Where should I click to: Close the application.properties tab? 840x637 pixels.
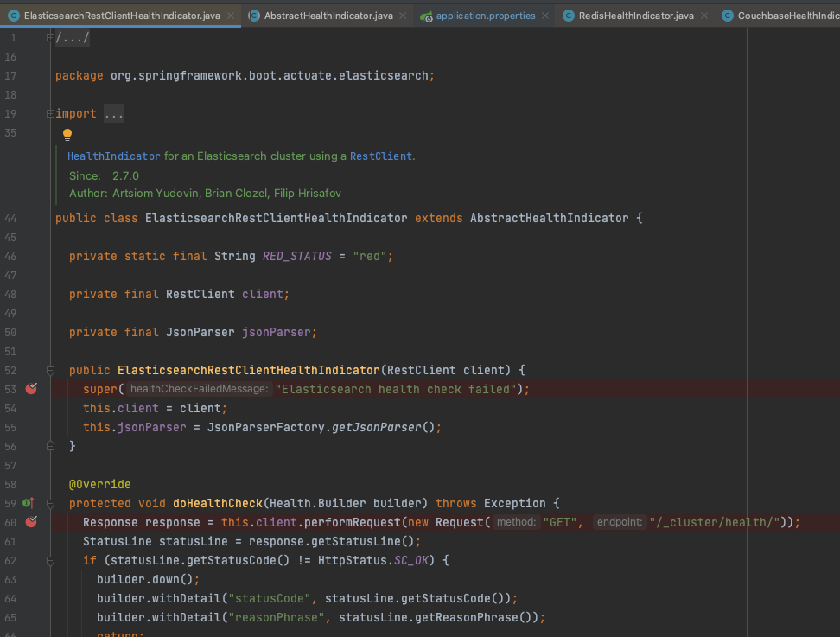[x=545, y=16]
